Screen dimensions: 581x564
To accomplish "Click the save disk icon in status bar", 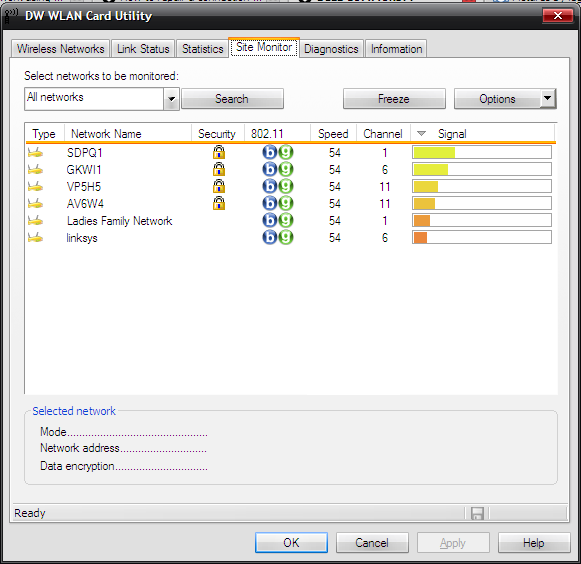I will (477, 514).
